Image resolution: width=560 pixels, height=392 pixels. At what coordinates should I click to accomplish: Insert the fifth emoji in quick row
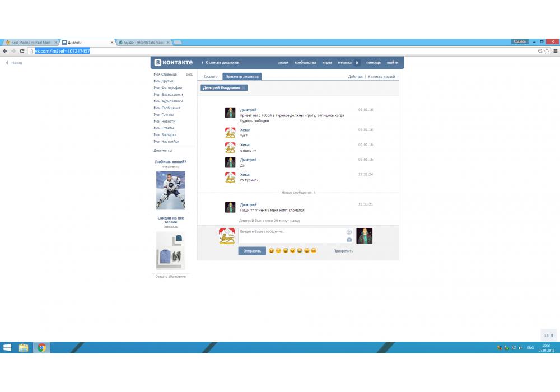coord(299,251)
